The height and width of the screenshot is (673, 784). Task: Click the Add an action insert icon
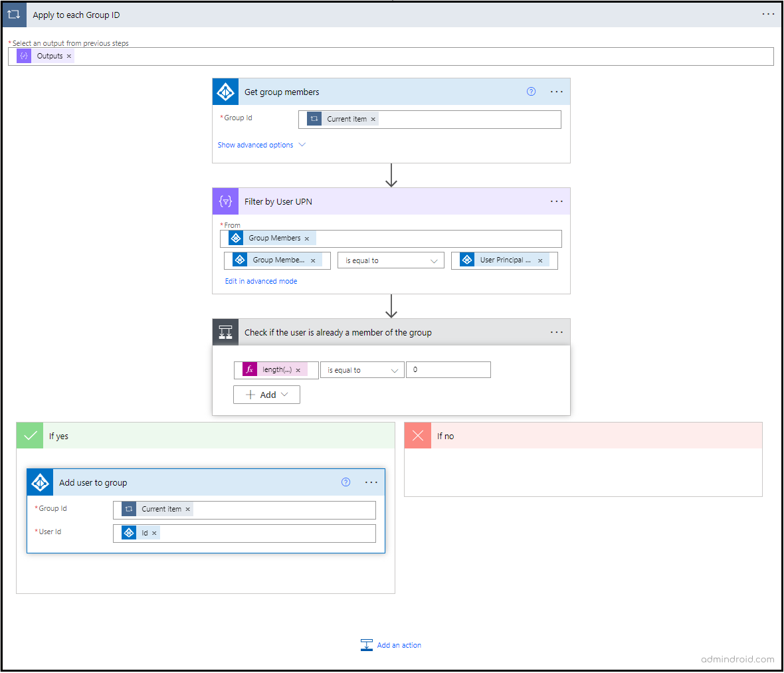click(366, 644)
